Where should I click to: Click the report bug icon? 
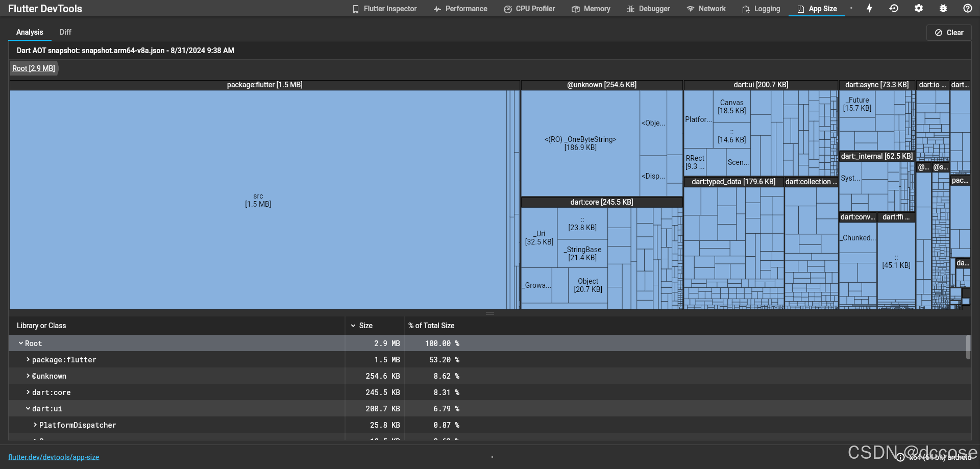click(x=943, y=8)
